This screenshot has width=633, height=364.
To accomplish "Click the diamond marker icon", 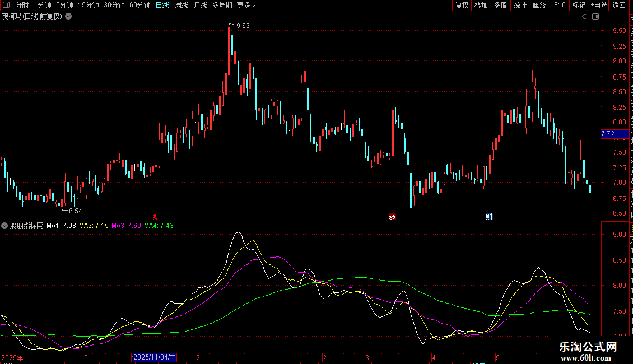I will [x=585, y=17].
